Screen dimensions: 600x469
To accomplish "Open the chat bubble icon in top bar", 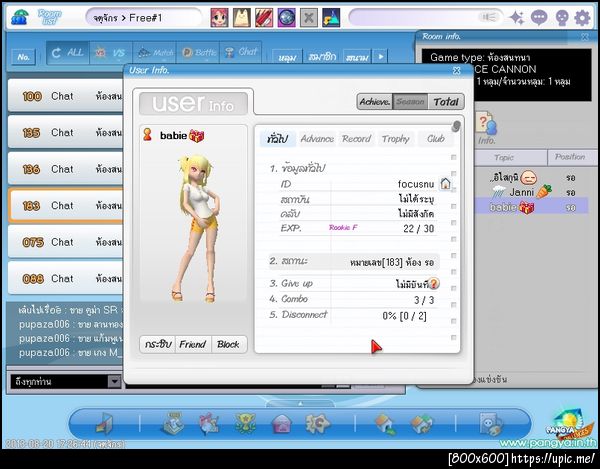I will pyautogui.click(x=539, y=18).
